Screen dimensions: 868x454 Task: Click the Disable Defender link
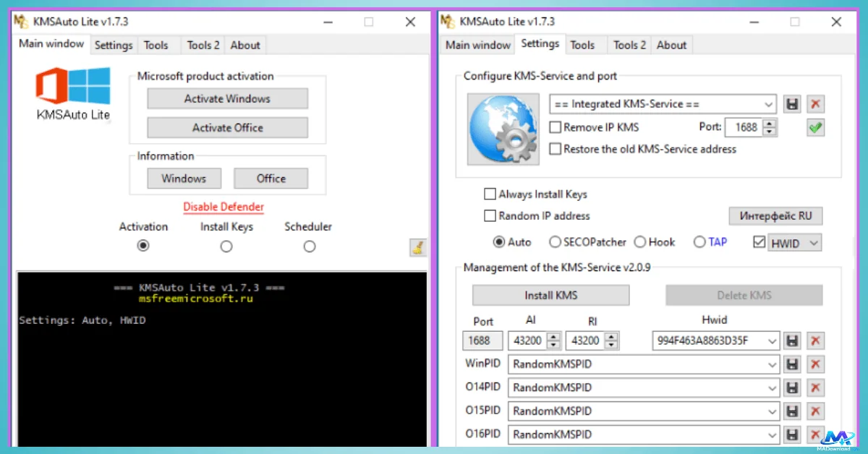pos(224,207)
